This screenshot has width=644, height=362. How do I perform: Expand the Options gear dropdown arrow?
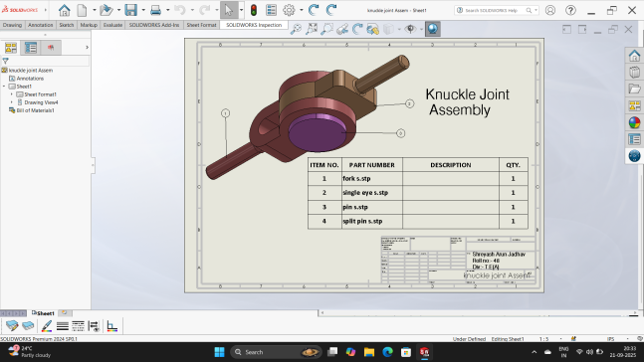tap(301, 10)
